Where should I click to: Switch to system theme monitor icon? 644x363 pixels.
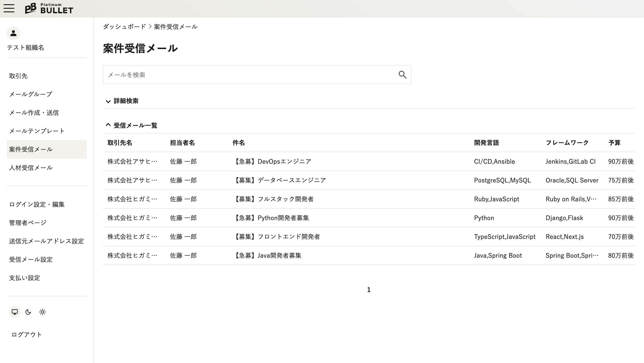coord(15,312)
